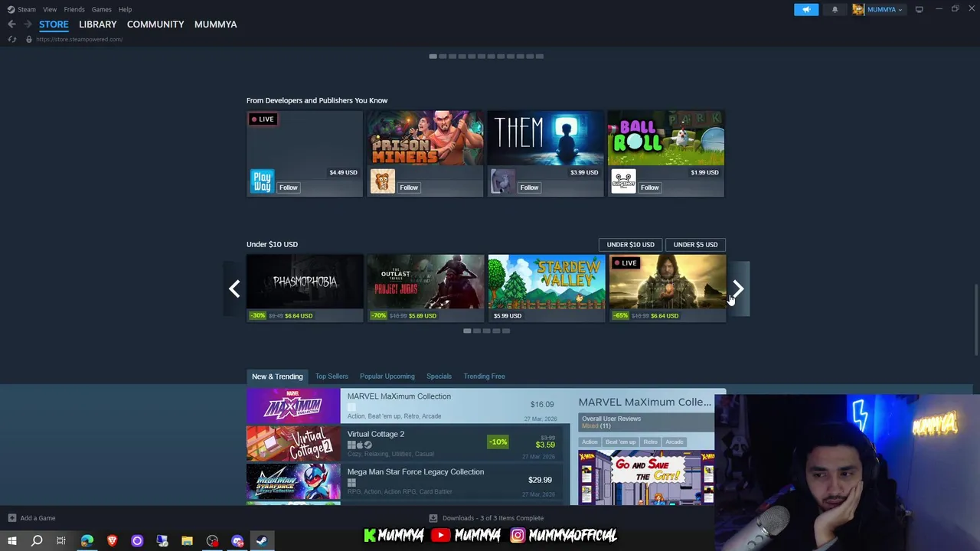Open the Stardew Valley capsule
Screen dimensions: 980x551
coord(547,289)
